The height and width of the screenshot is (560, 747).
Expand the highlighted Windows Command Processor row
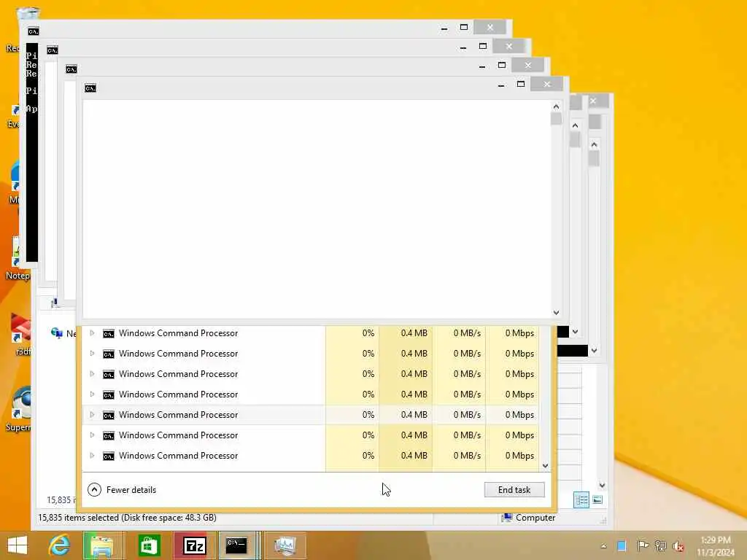coord(92,415)
